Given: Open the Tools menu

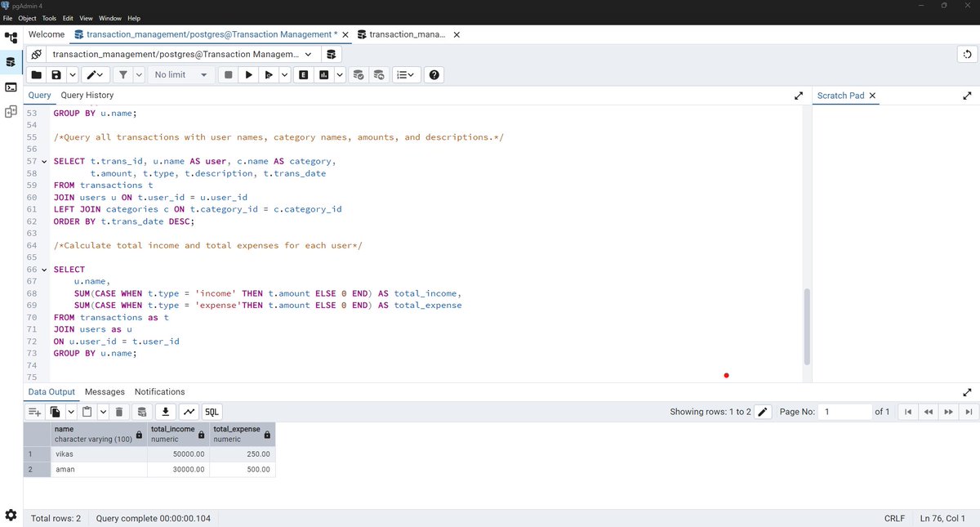Looking at the screenshot, I should [x=50, y=18].
